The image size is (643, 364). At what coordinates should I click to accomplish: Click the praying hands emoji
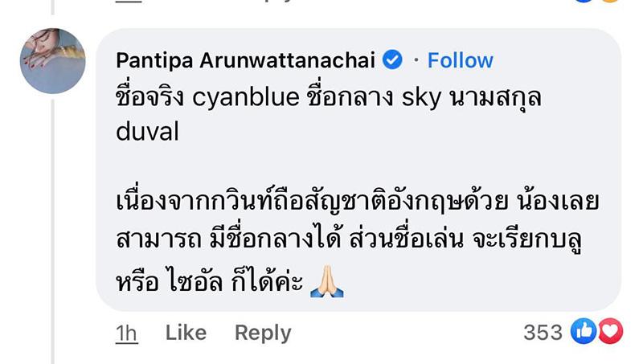point(327,284)
